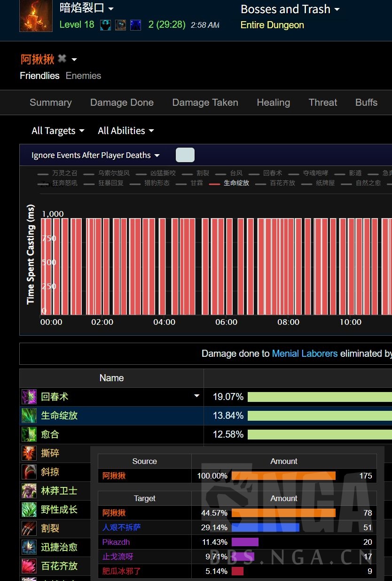The image size is (392, 581).
Task: Switch to the Damage Done tab
Action: tap(122, 102)
